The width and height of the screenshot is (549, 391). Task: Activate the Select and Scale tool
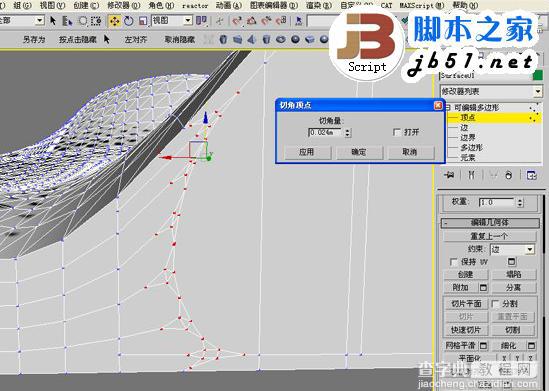click(x=143, y=21)
